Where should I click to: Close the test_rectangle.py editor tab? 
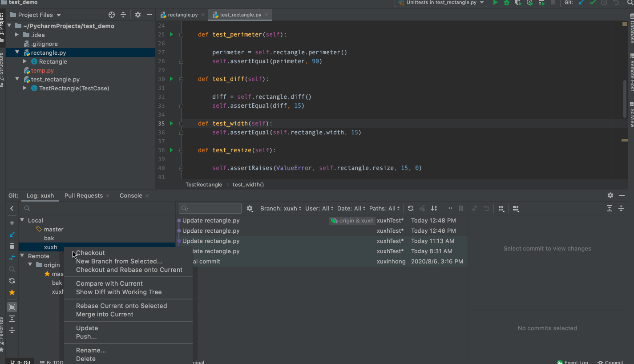pyautogui.click(x=267, y=15)
